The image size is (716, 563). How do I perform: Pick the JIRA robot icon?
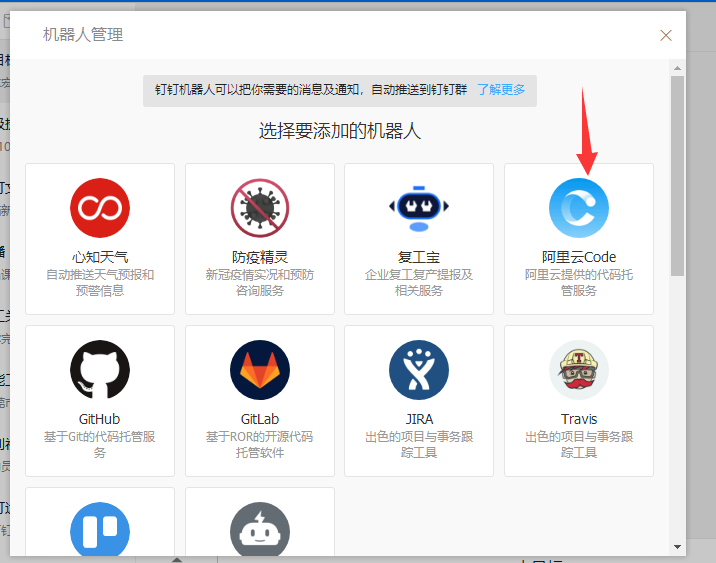pos(419,370)
